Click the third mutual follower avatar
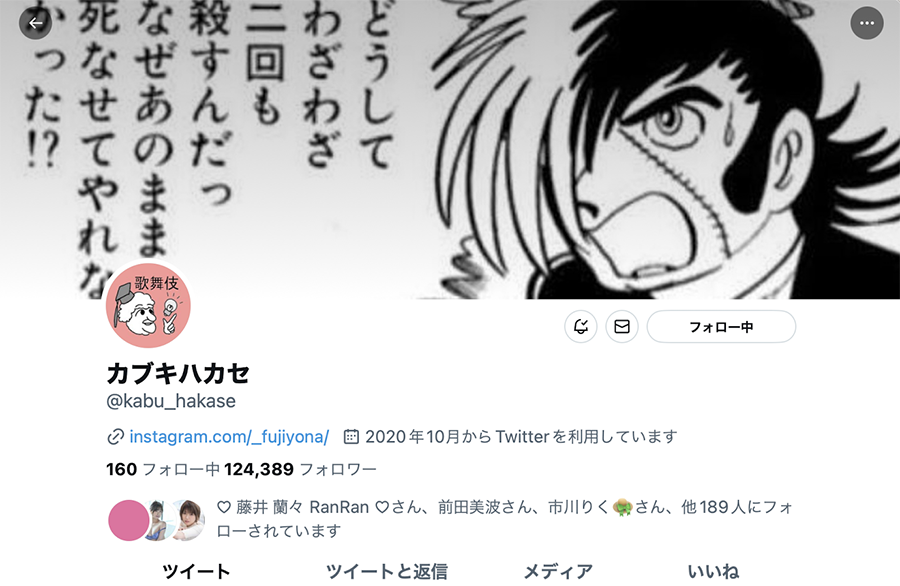Screen dimensions: 900x586 [189, 520]
